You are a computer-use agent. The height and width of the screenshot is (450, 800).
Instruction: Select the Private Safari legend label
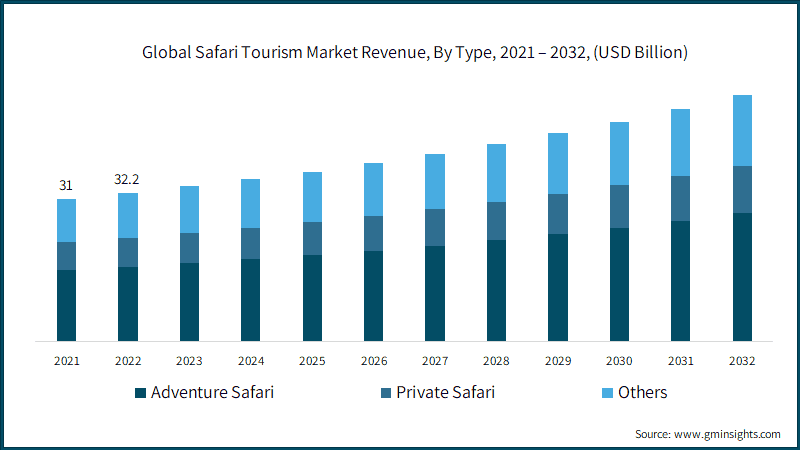[445, 392]
